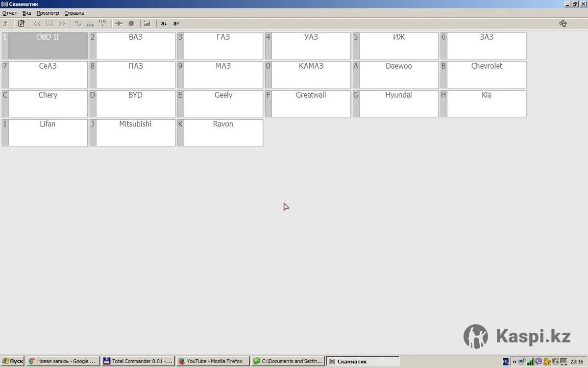Click the floppy disk monitor tray icon
Viewport: 588px width, 368px height.
(556, 362)
